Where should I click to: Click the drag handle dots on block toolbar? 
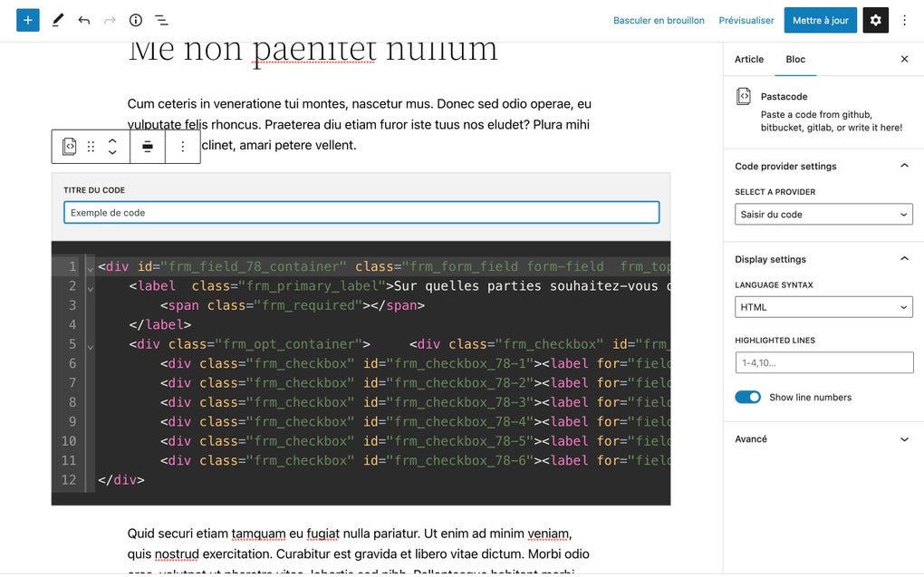[91, 146]
